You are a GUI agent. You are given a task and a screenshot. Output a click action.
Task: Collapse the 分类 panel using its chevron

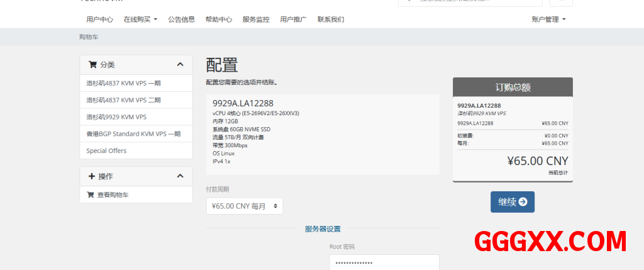pyautogui.click(x=180, y=65)
